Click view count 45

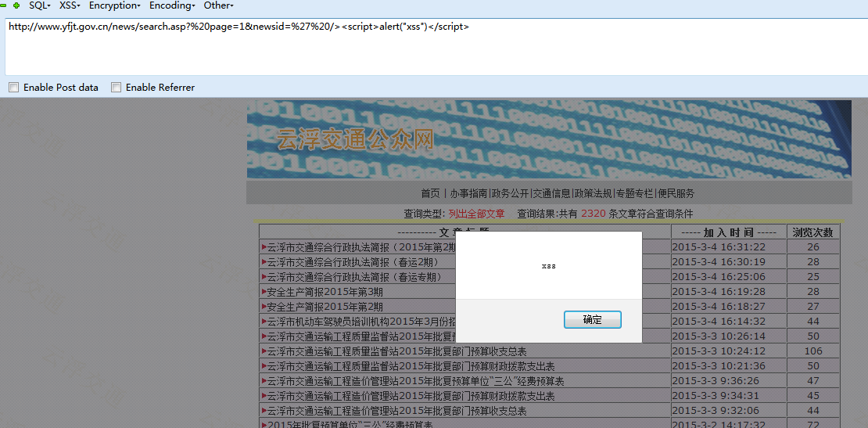click(x=813, y=397)
